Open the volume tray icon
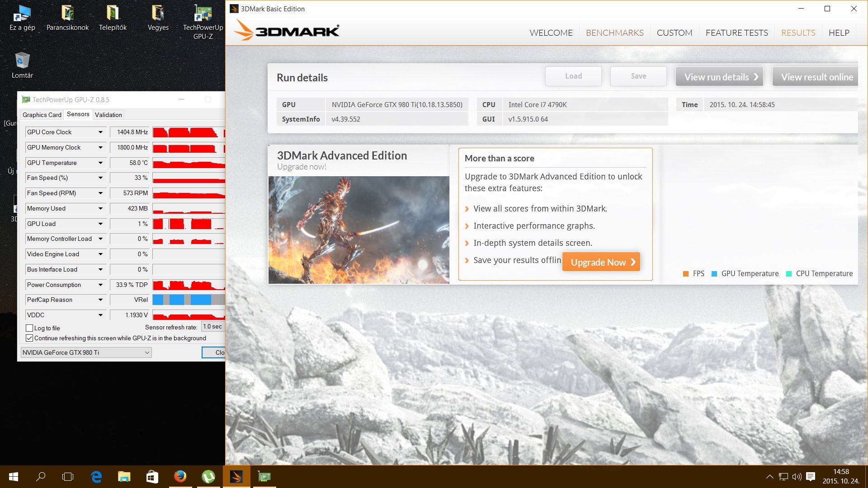The height and width of the screenshot is (488, 868). tap(797, 477)
